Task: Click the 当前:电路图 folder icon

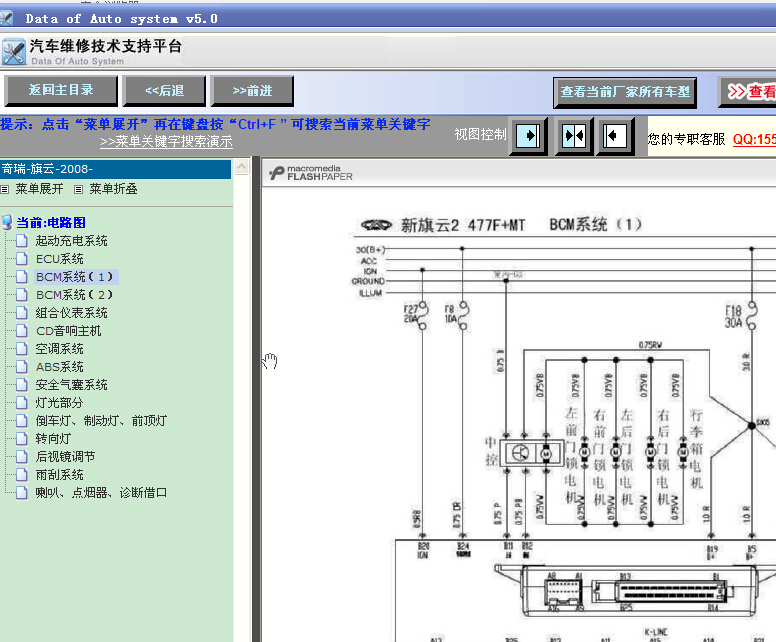Action: click(7, 223)
